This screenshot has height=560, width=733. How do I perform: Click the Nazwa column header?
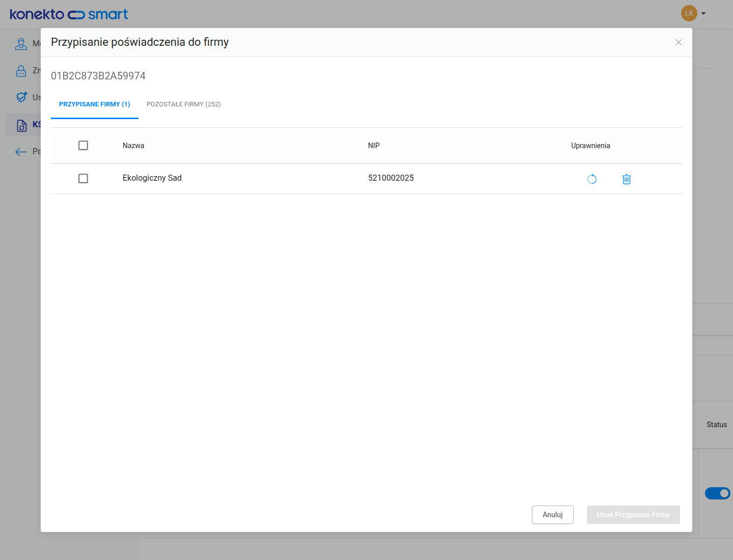(133, 146)
